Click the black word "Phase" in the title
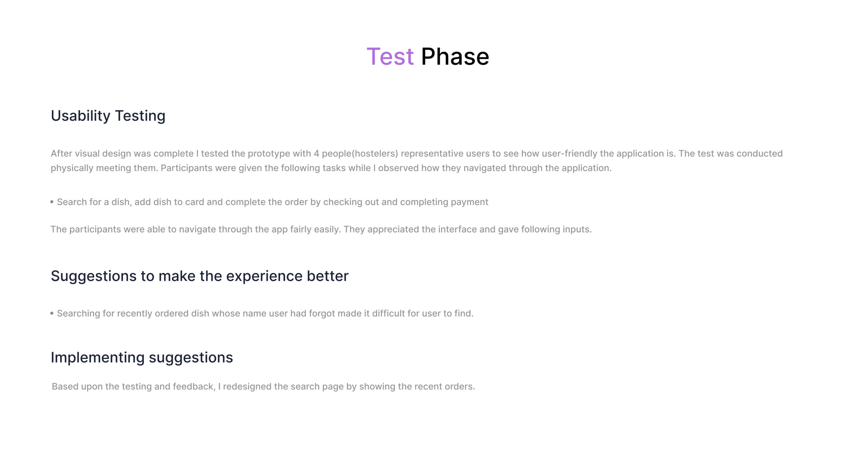The image size is (868, 460). pyautogui.click(x=455, y=56)
